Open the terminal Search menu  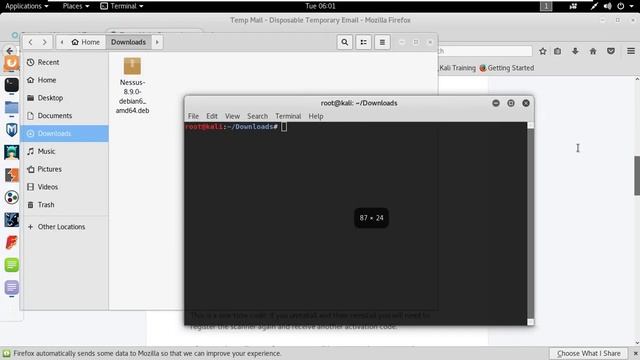coord(258,116)
